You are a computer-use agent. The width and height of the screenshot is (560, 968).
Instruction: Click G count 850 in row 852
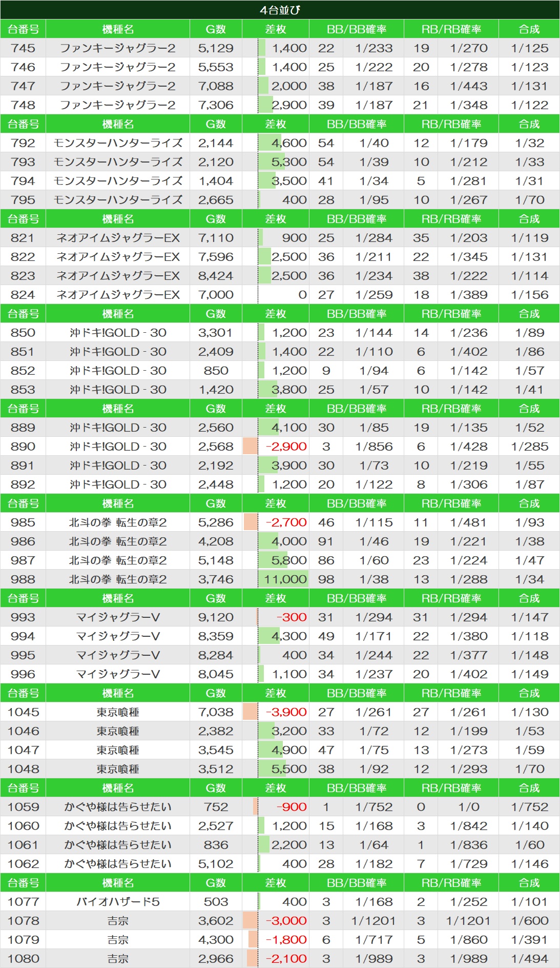click(x=216, y=371)
